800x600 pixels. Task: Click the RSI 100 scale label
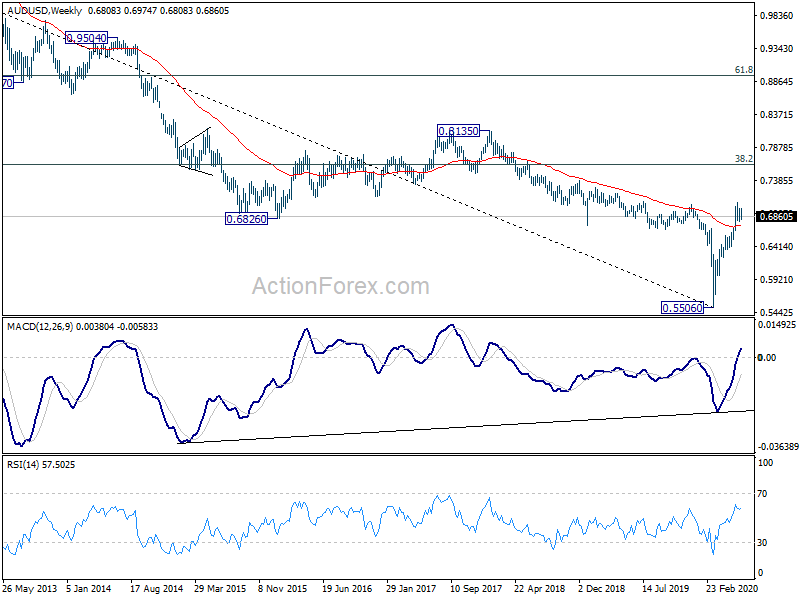[x=766, y=463]
